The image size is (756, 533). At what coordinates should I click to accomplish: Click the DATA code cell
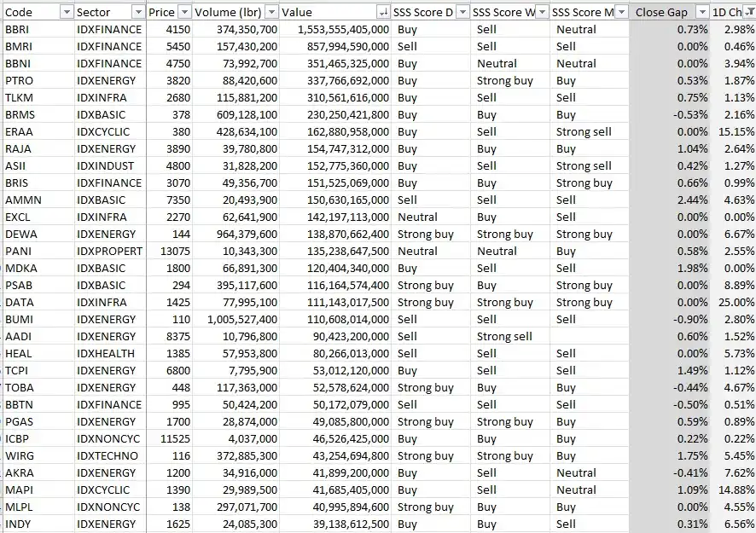pyautogui.click(x=38, y=302)
